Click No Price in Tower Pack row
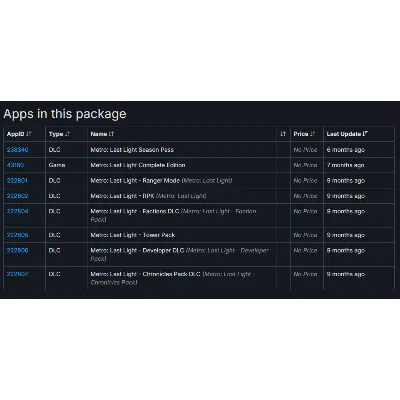 pyautogui.click(x=305, y=235)
